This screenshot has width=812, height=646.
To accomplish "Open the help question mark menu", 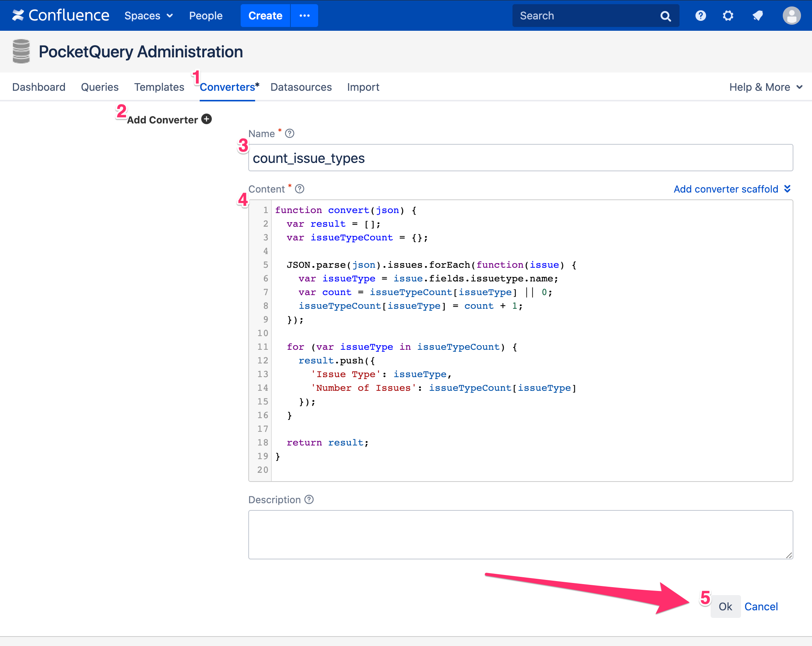I will (701, 16).
